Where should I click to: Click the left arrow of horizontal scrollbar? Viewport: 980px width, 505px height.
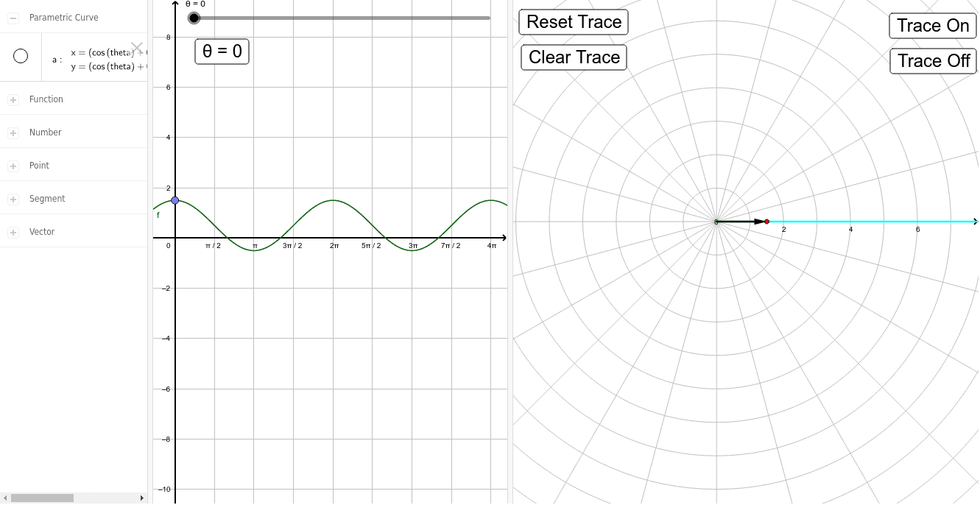pyautogui.click(x=4, y=498)
